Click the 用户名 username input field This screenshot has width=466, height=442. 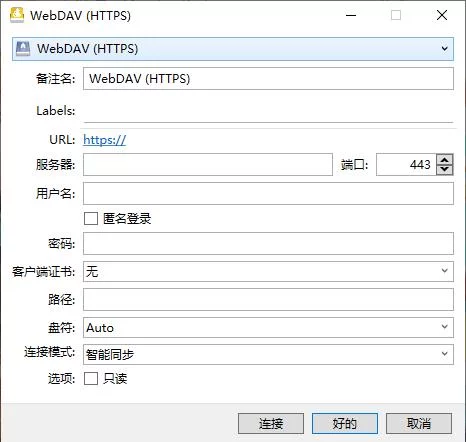tap(268, 193)
